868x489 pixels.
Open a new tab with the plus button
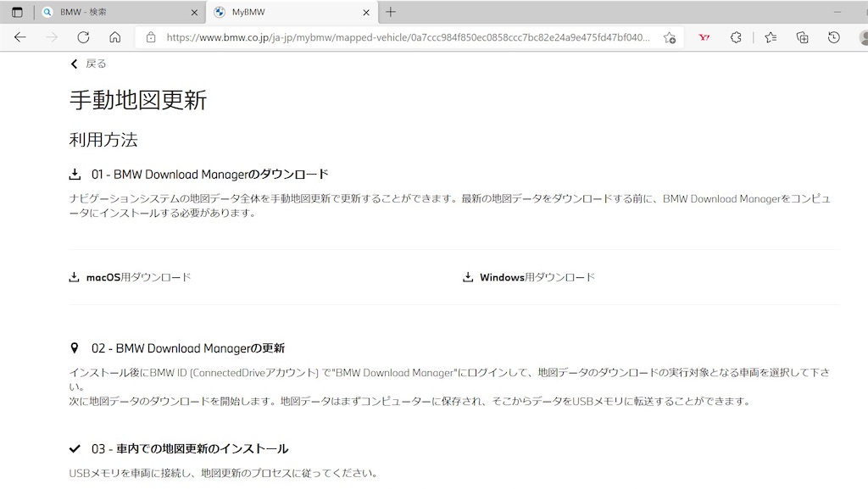pyautogui.click(x=390, y=12)
